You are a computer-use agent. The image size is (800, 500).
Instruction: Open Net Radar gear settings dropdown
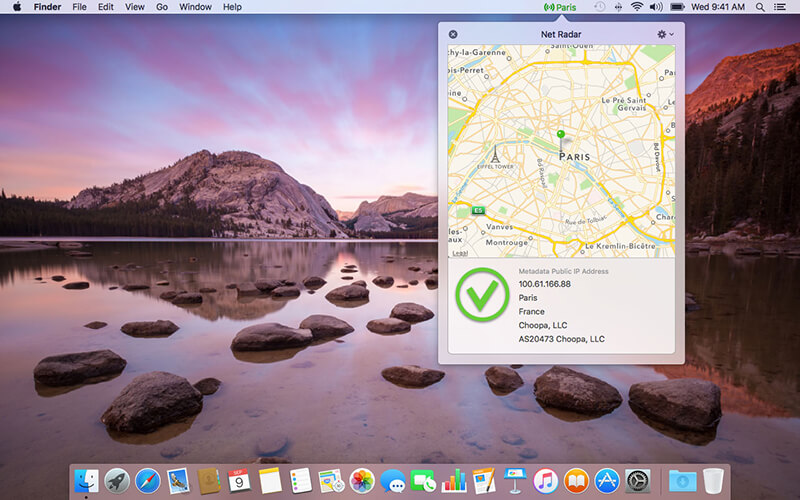pos(665,34)
